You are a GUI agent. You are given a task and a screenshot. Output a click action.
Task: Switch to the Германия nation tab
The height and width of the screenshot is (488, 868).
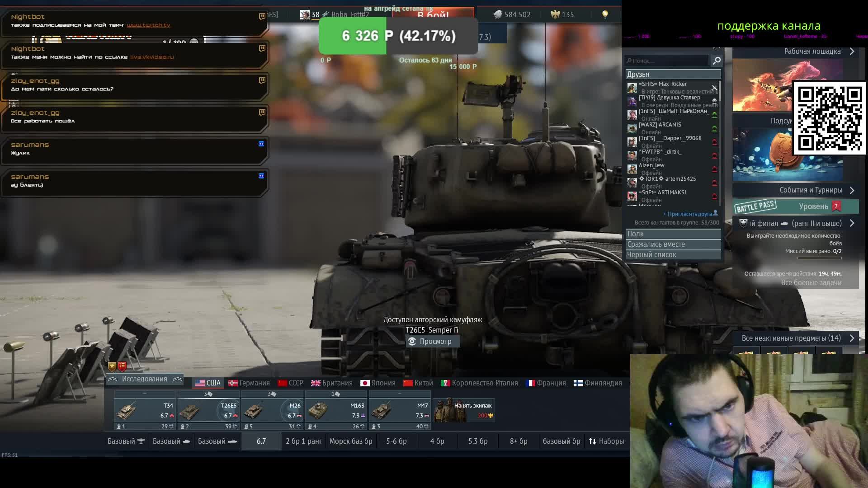pyautogui.click(x=249, y=383)
